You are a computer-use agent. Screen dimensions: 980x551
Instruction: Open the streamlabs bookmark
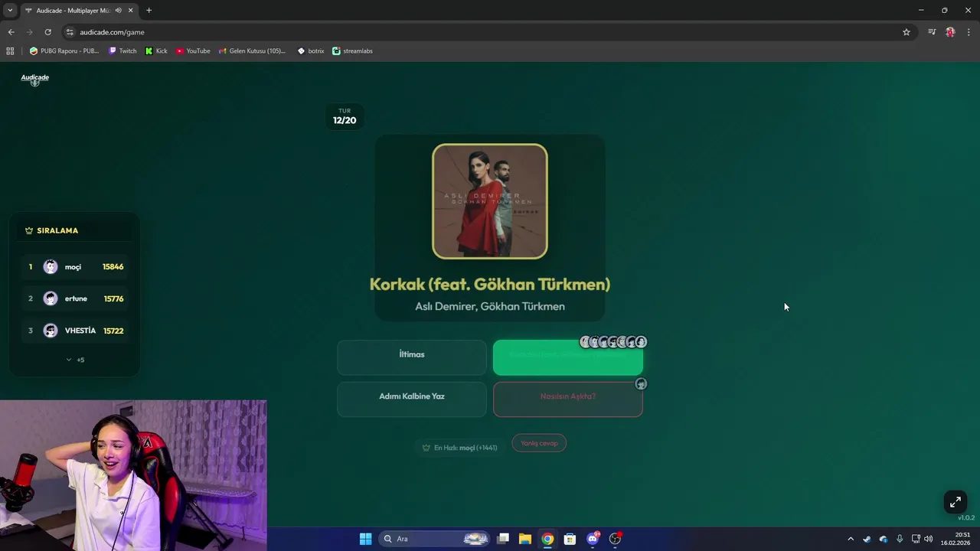(352, 51)
